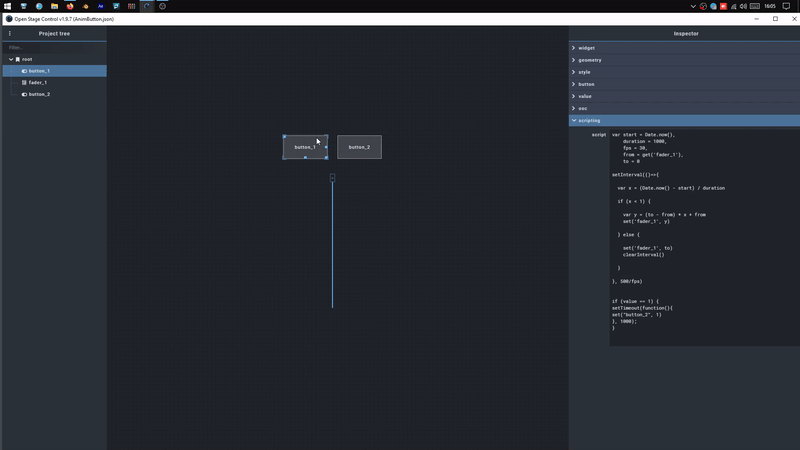Expand the style inspector category

(684, 72)
